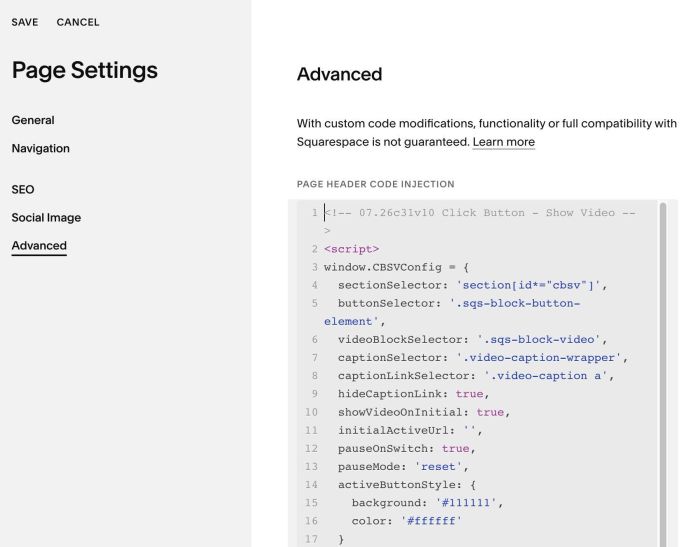Click line number 12 in the gutter
Viewport: 700px width, 547px height.
311,448
